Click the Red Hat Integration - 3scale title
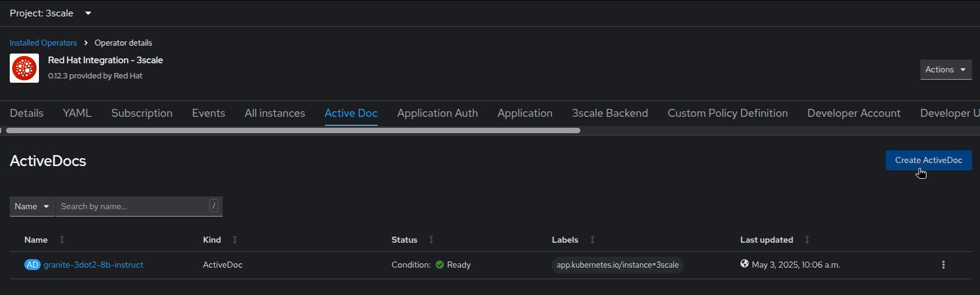The height and width of the screenshot is (295, 980). (x=106, y=60)
